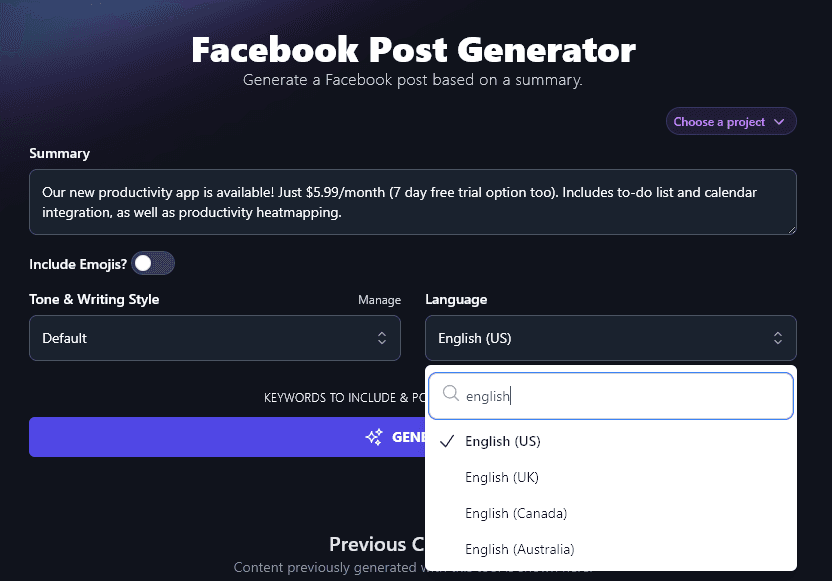The image size is (832, 581).
Task: Click the sparkle icon on the Generate button
Action: (374, 437)
